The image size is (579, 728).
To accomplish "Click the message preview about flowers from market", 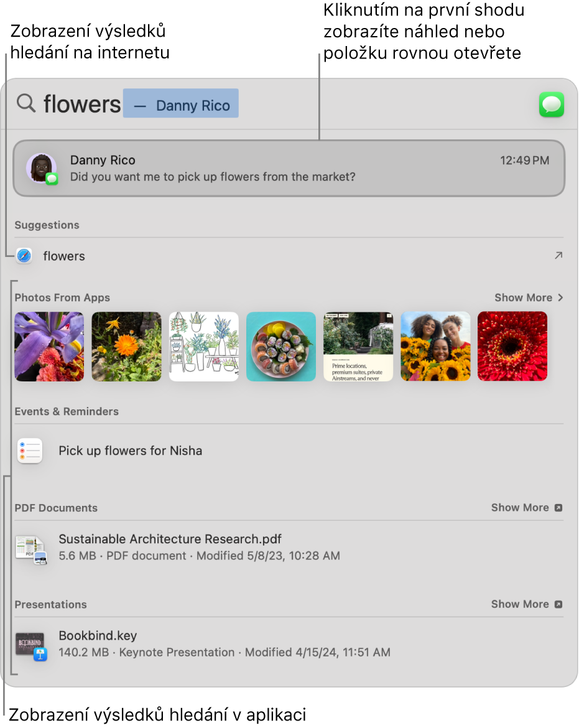I will pos(213,177).
